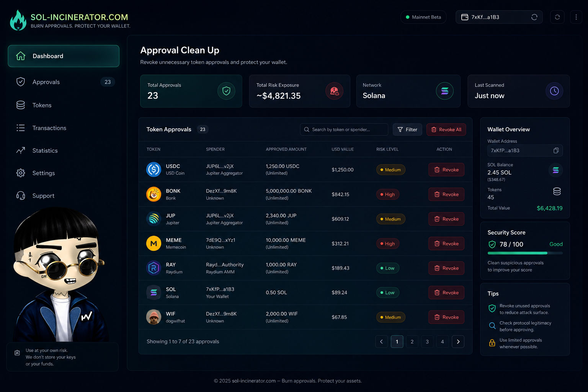Image resolution: width=588 pixels, height=392 pixels.
Task: Select page 1 in pagination
Action: tap(397, 341)
